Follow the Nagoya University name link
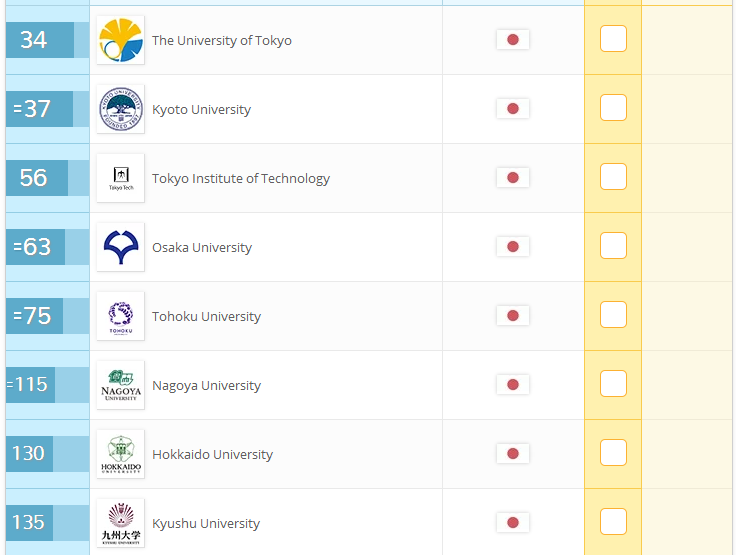Screen dimensions: 736x555 point(207,385)
